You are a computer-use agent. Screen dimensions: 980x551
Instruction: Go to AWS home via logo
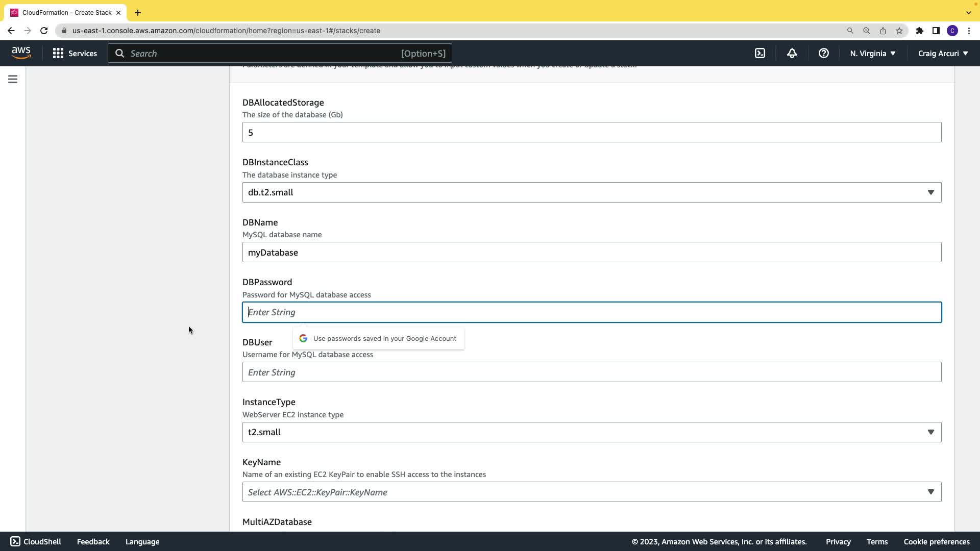[x=21, y=53]
